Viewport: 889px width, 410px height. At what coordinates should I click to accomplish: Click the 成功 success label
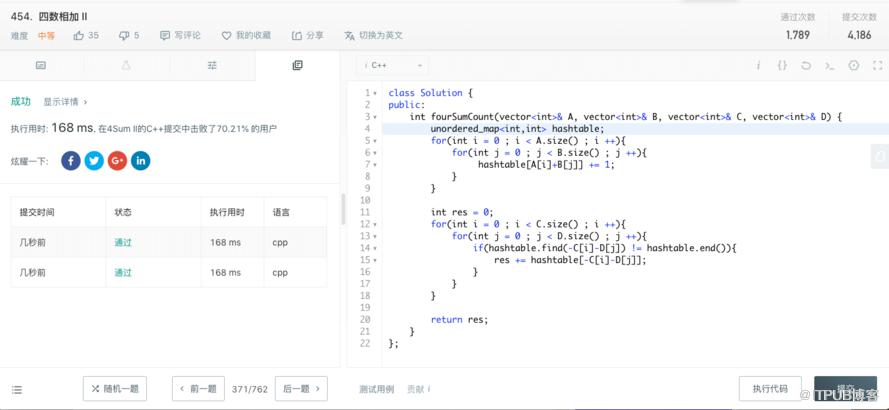click(20, 102)
